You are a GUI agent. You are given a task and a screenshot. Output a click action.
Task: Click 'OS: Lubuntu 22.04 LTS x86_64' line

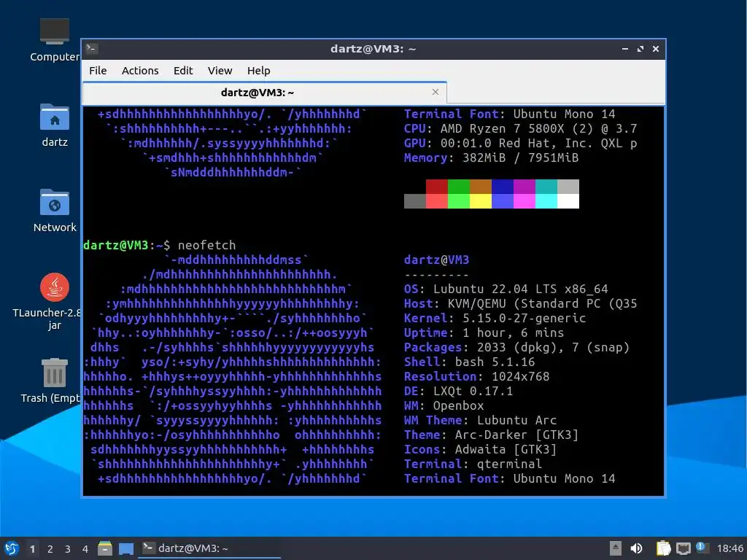click(x=506, y=289)
